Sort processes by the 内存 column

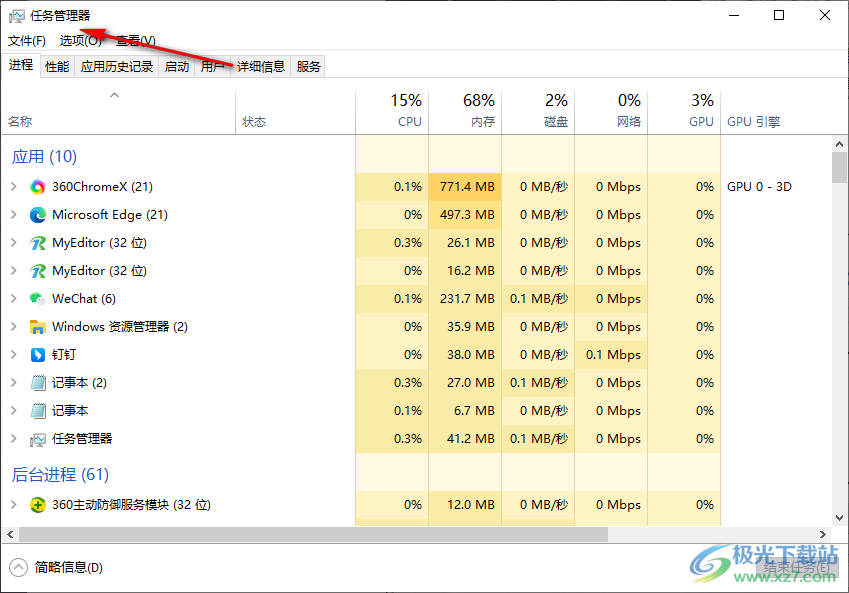coord(466,112)
